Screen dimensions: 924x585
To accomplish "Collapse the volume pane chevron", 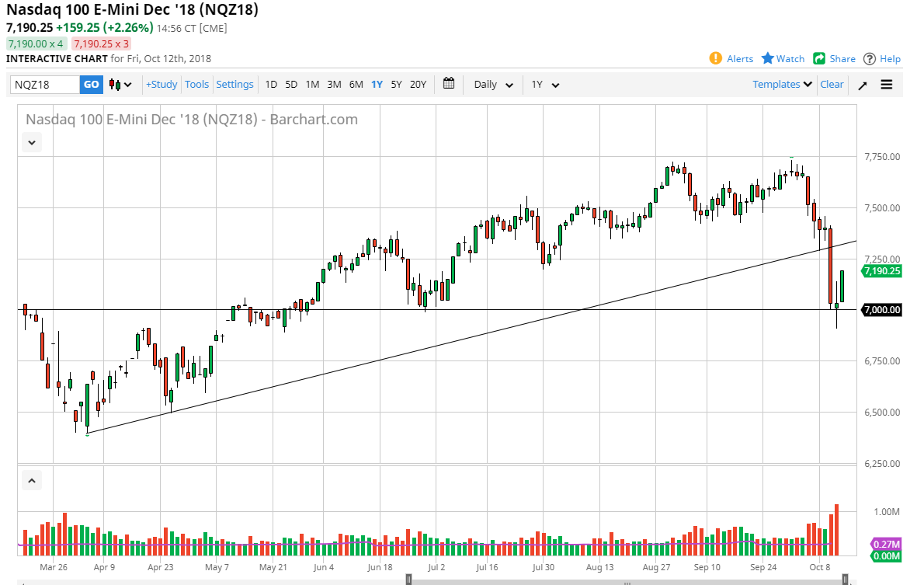I will click(32, 481).
